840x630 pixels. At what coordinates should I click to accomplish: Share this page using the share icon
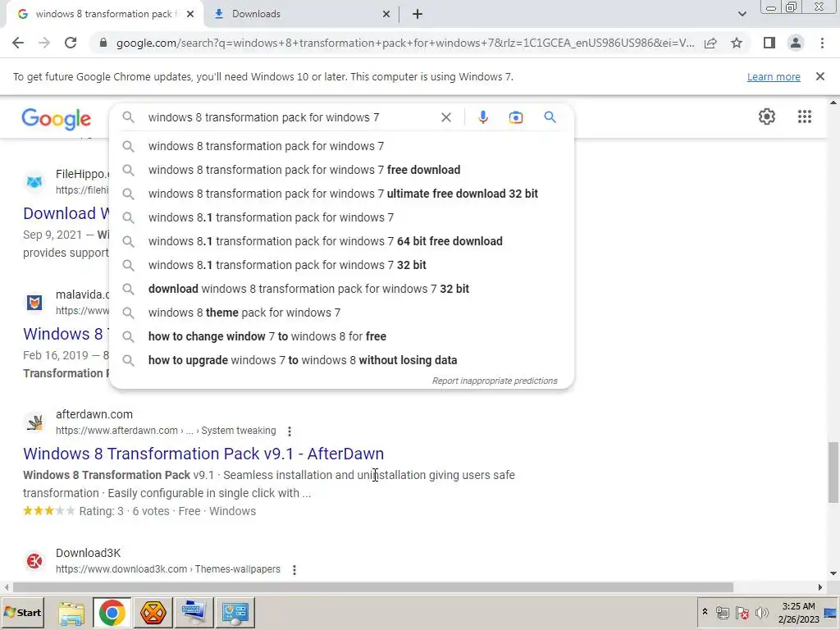pos(710,43)
